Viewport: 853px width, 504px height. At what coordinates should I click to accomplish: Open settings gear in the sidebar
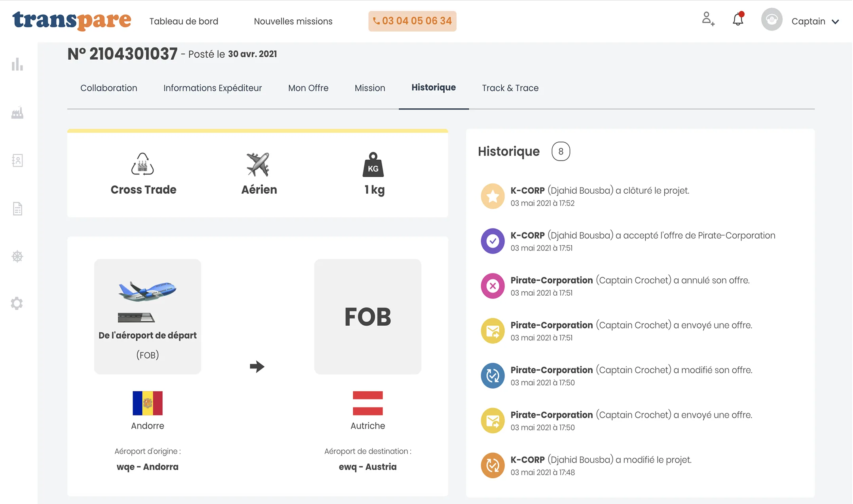pos(17,304)
